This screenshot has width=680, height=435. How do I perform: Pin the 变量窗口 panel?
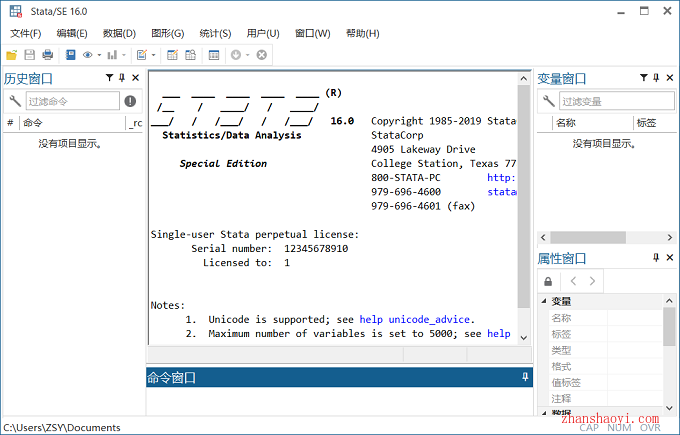[656, 78]
